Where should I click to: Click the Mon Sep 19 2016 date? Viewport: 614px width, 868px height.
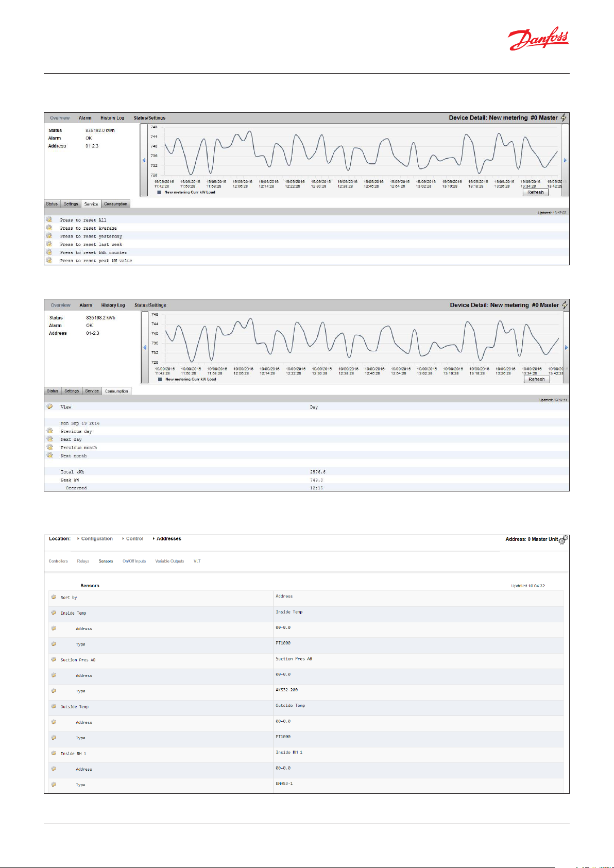pyautogui.click(x=80, y=423)
